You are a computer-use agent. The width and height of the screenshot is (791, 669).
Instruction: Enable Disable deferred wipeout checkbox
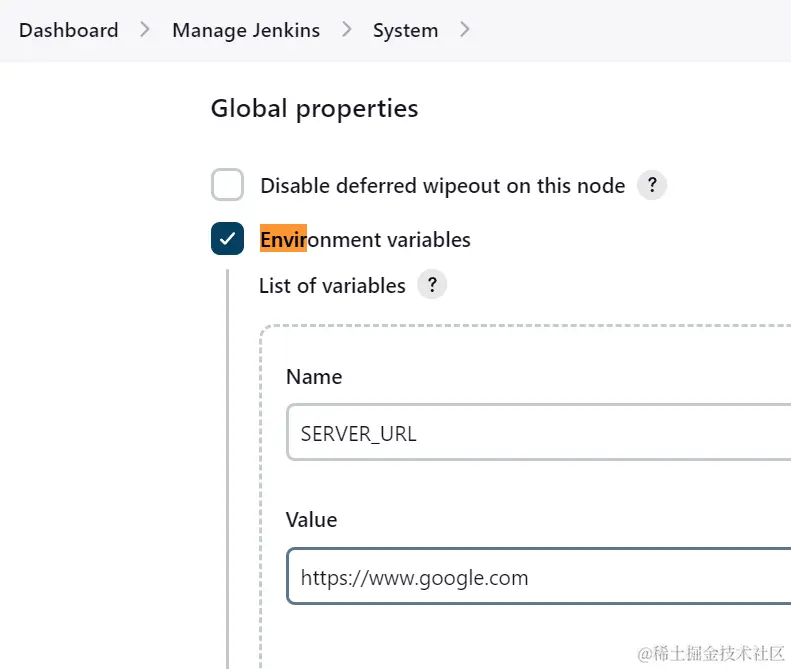[x=228, y=185]
